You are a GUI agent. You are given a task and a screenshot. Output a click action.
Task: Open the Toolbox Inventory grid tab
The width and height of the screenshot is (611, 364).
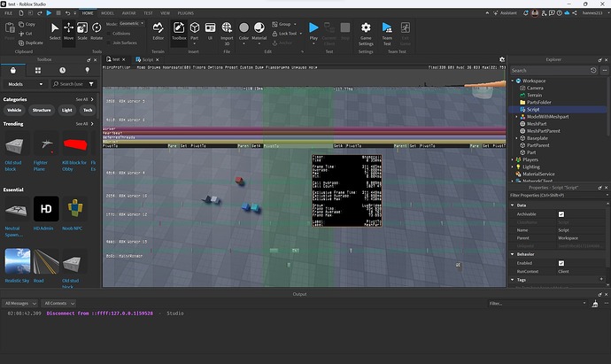[38, 70]
